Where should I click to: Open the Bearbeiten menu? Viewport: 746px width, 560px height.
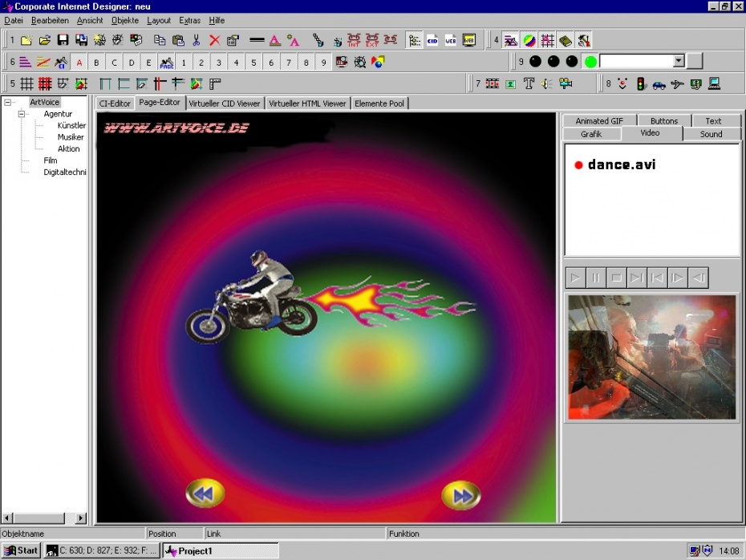click(x=50, y=21)
